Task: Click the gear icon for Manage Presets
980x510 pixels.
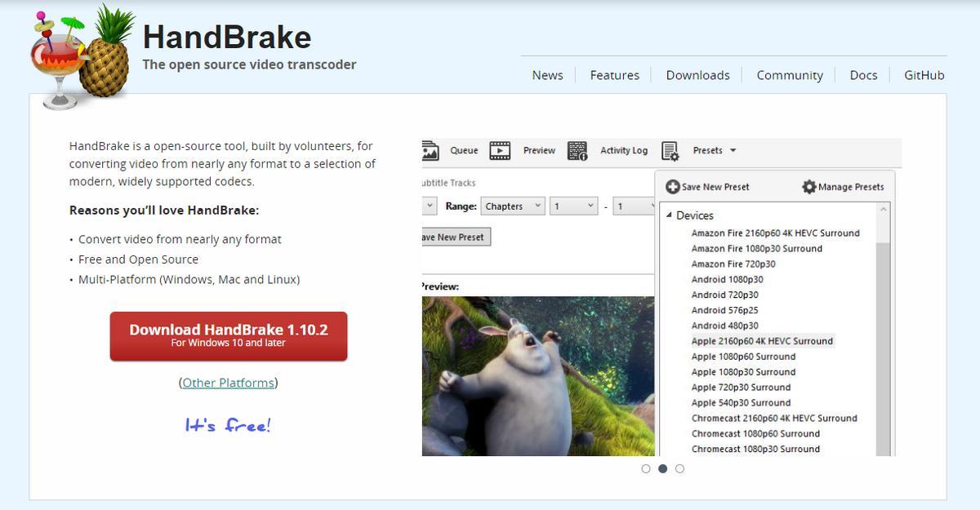Action: 808,187
